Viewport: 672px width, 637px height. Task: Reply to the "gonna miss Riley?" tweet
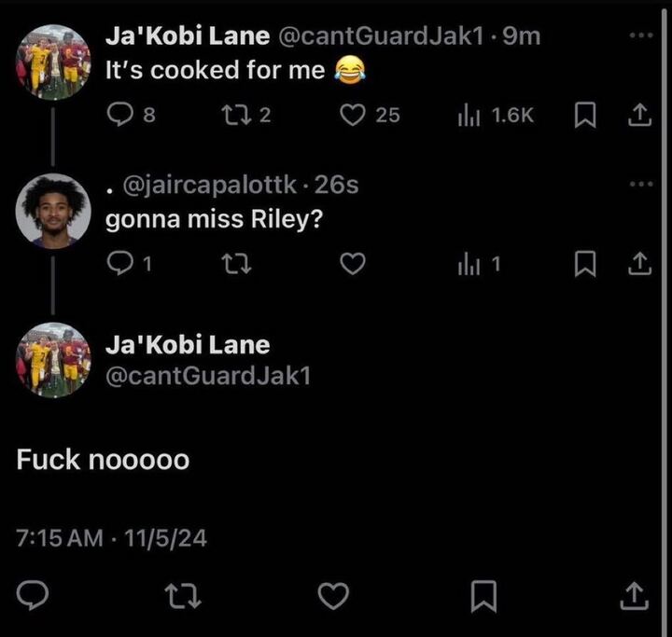(122, 265)
